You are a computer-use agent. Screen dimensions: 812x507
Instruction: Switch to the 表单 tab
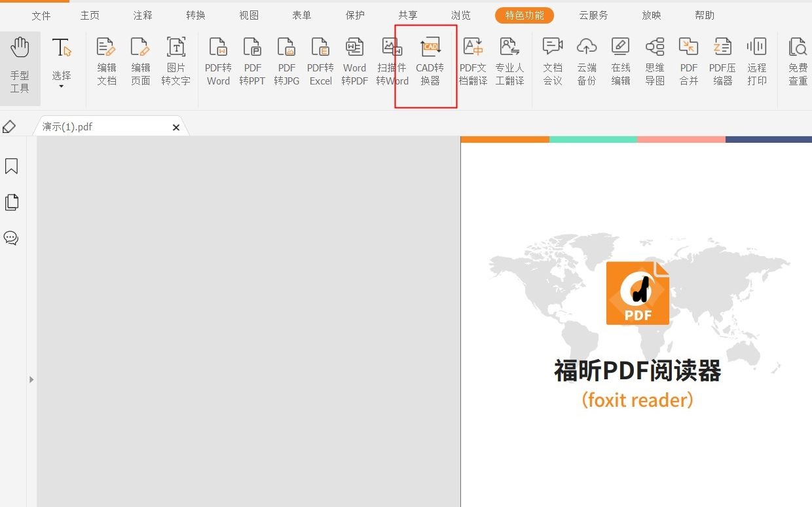pos(302,16)
